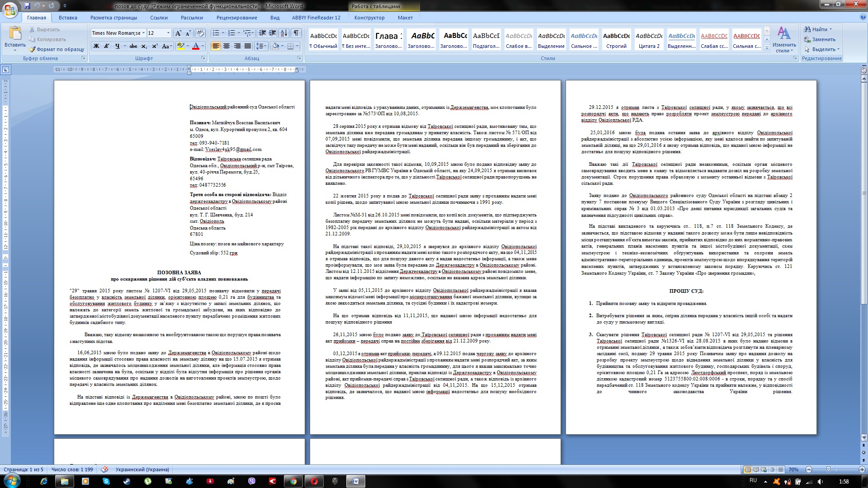This screenshot has height=488, width=868.
Task: Open the font size dropdown
Action: (168, 33)
